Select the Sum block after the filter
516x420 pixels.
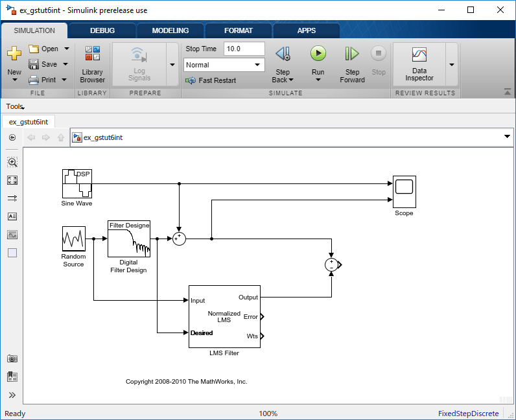[179, 239]
